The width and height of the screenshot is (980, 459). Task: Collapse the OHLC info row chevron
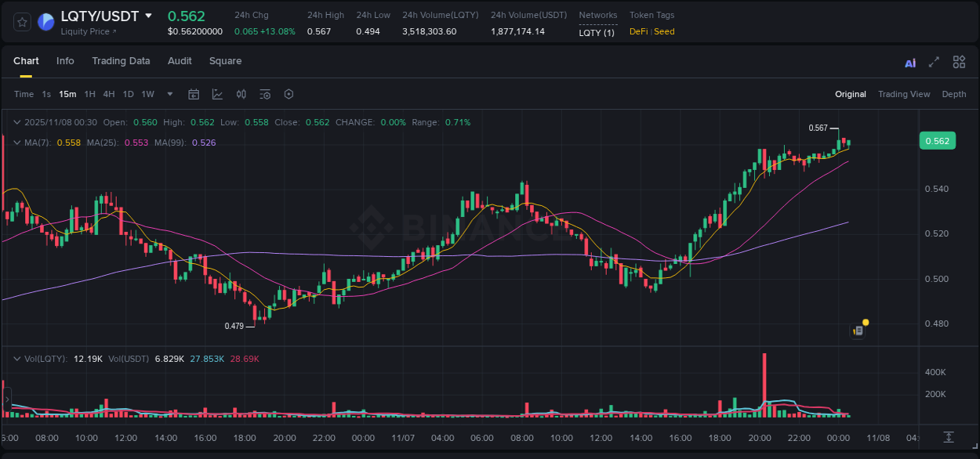coord(17,122)
